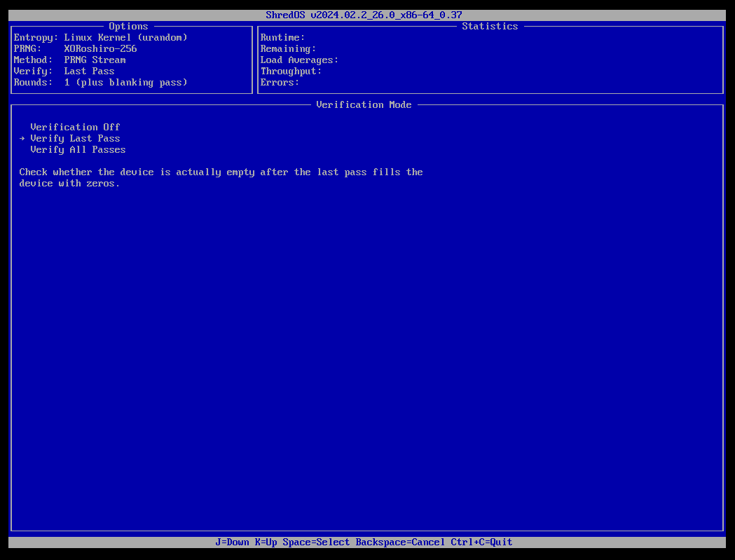Select the Verify Last Pass option
The image size is (735, 560).
click(x=75, y=138)
